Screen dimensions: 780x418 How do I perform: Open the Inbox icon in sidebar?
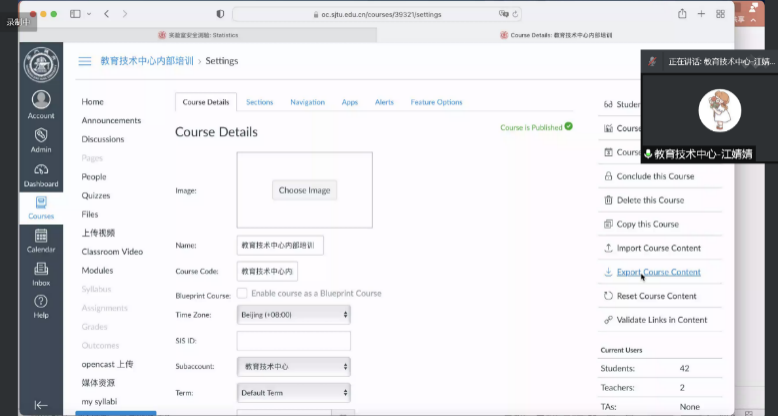41,273
